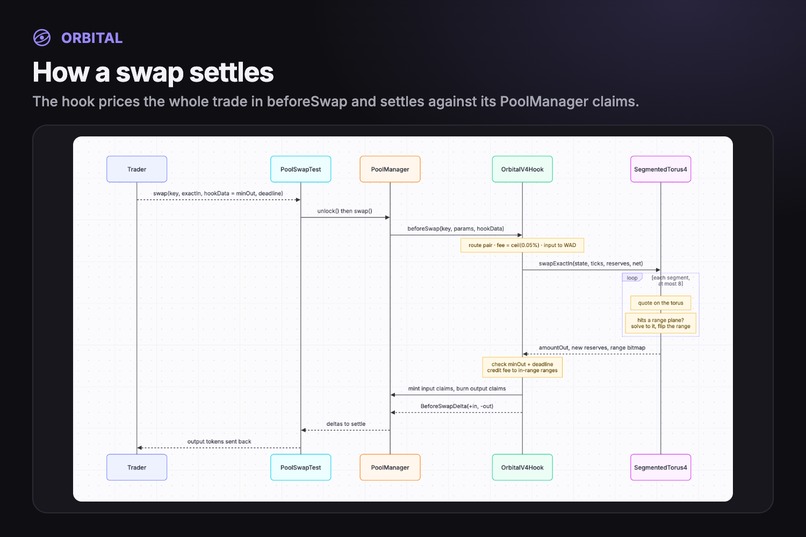Viewport: 806px width, 537px height.
Task: Click the 'swapExactIn(state, ticks, reserves, net)' label
Action: click(591, 264)
